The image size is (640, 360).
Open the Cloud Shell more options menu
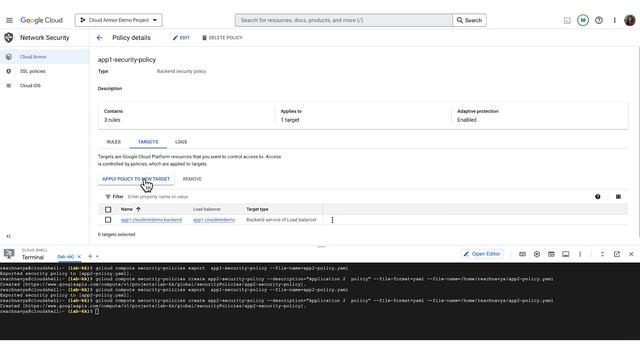click(580, 254)
